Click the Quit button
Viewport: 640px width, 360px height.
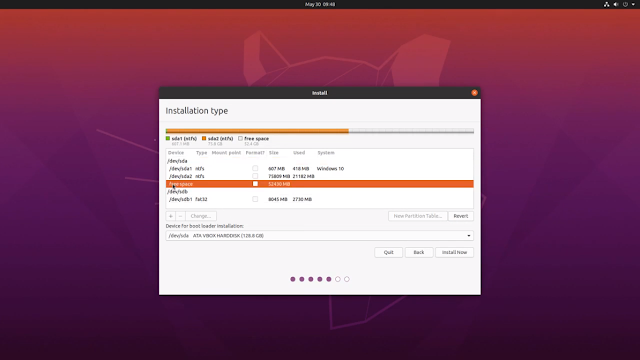(389, 252)
